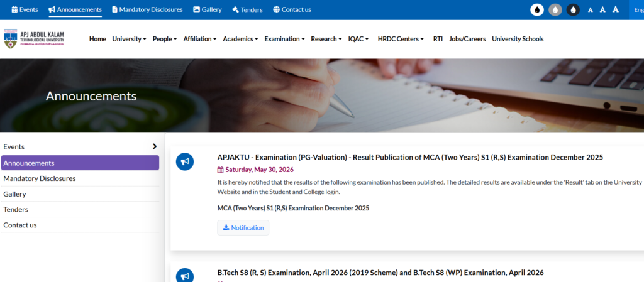This screenshot has height=282, width=644.
Task: Expand the Academics dropdown menu
Action: (x=240, y=39)
